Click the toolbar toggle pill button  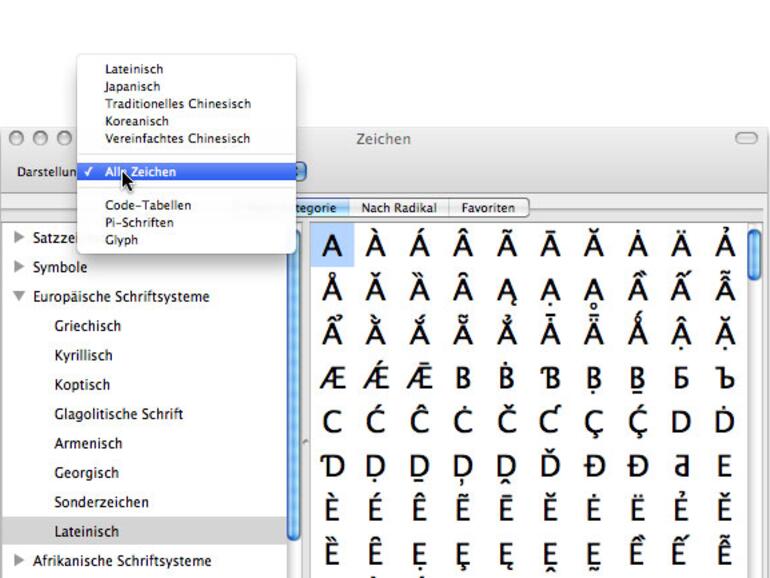746,138
